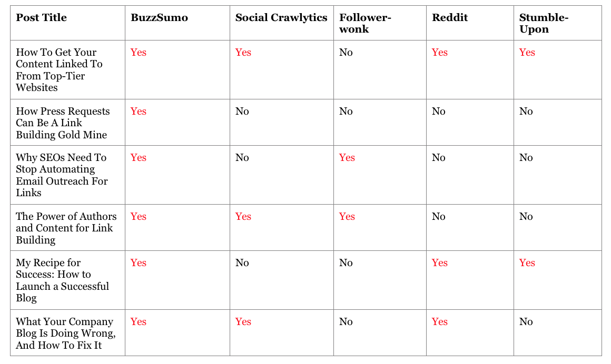Click 'Why SEOs Need To Stop Automating' title
The image size is (611, 364).
click(62, 175)
